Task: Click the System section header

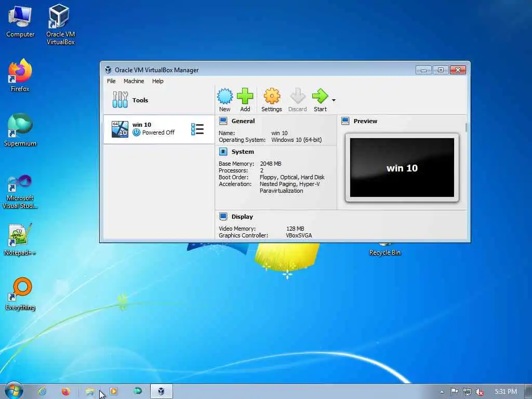Action: (x=243, y=152)
